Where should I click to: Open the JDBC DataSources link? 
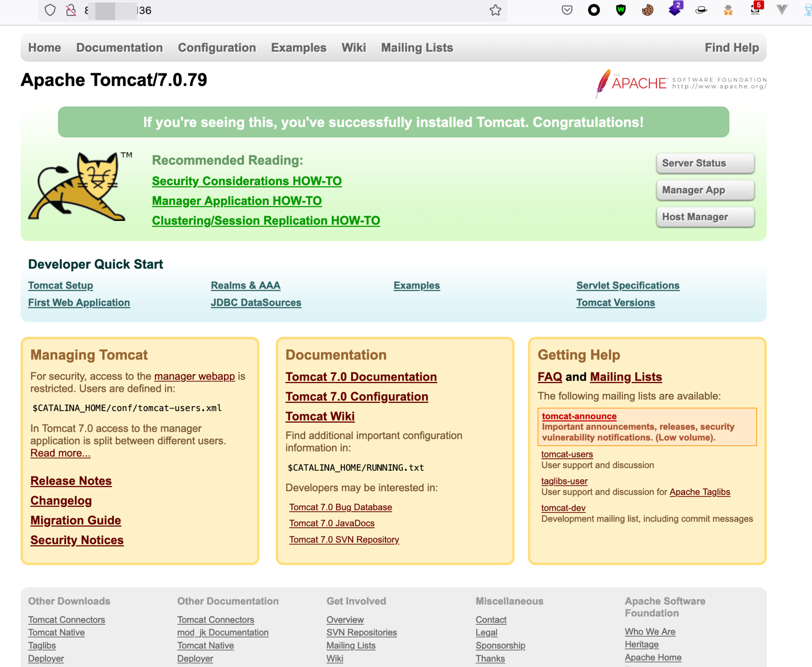click(x=256, y=303)
